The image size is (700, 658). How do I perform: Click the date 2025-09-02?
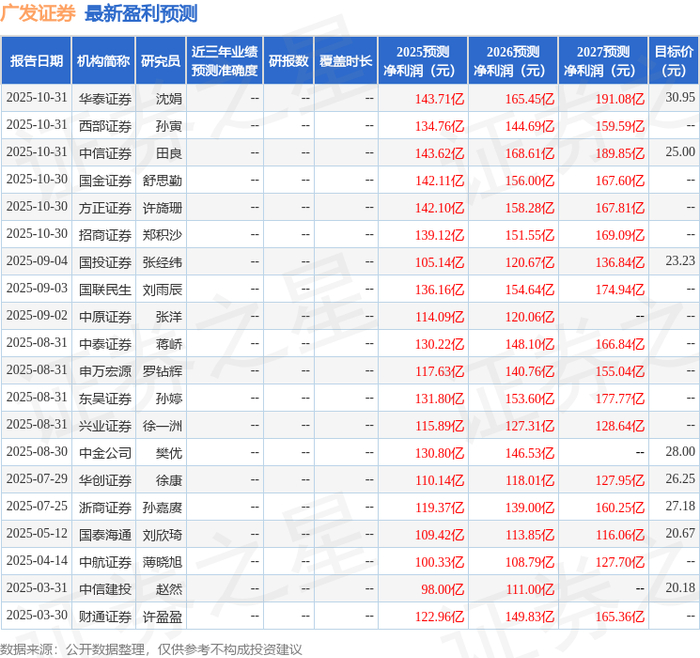(x=37, y=315)
